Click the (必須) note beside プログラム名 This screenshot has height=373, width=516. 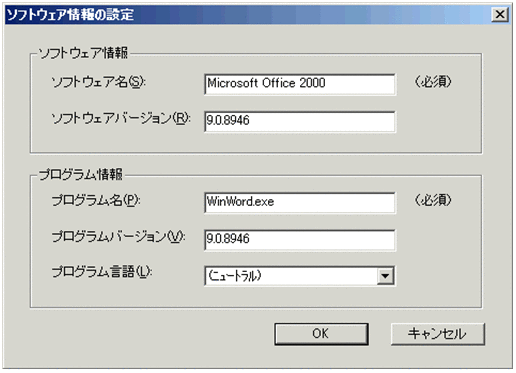click(x=433, y=200)
